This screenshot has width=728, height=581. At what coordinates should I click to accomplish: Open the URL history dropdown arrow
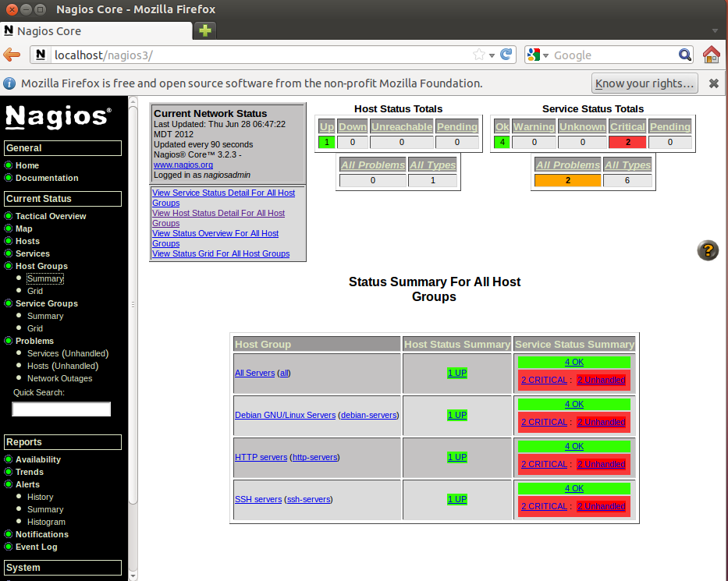pyautogui.click(x=492, y=55)
